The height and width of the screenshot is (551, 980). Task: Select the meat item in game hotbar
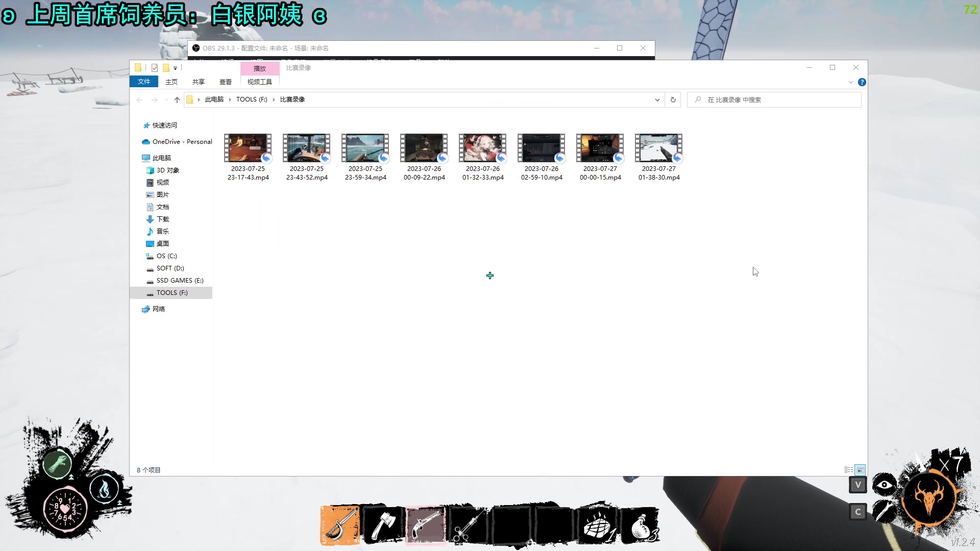click(x=598, y=525)
